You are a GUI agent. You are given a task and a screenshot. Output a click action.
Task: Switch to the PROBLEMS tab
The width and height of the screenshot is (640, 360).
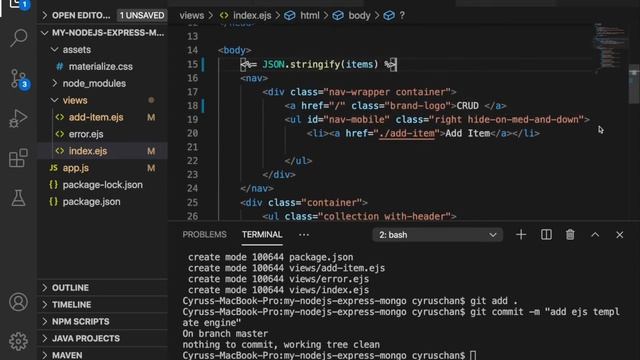pos(204,235)
